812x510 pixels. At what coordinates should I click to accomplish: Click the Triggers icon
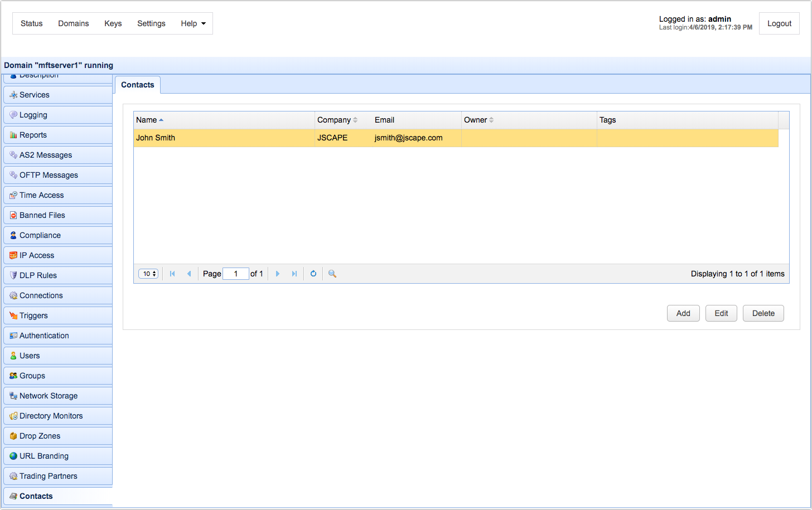(13, 315)
